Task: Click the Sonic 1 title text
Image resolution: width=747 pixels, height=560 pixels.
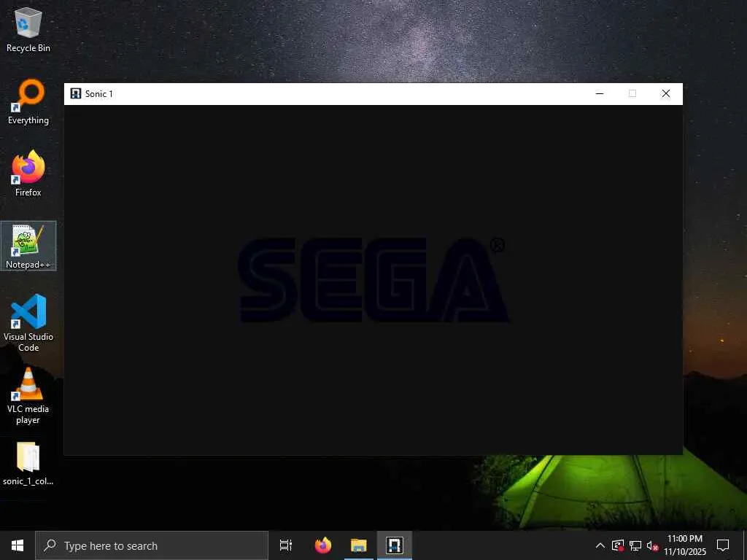Action: click(99, 94)
